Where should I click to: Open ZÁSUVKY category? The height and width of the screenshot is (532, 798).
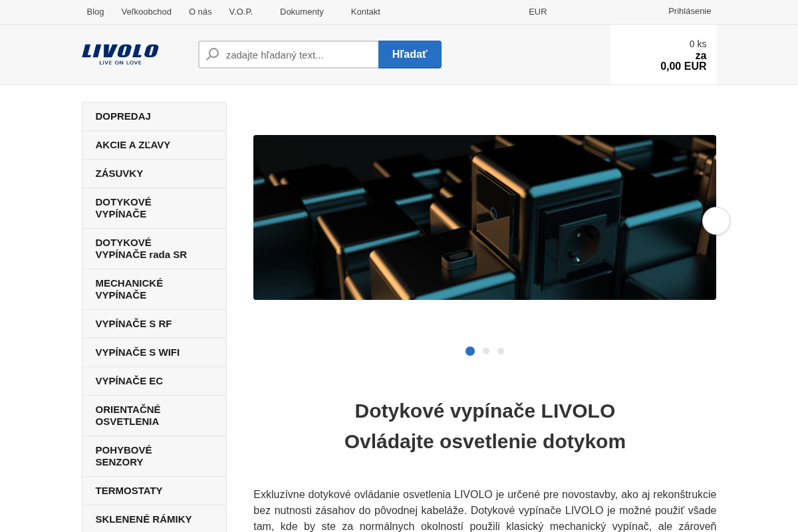154,174
